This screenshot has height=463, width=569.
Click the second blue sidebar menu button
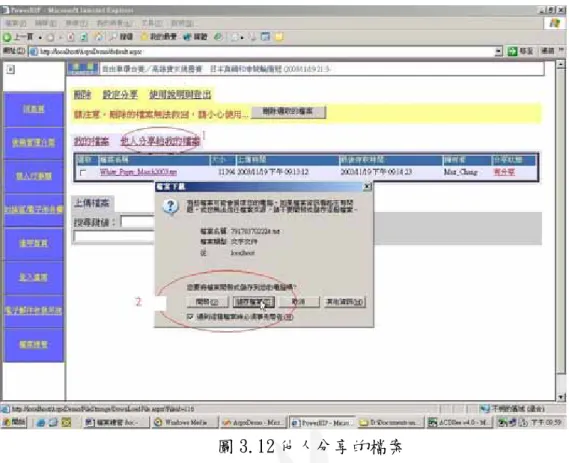34,142
